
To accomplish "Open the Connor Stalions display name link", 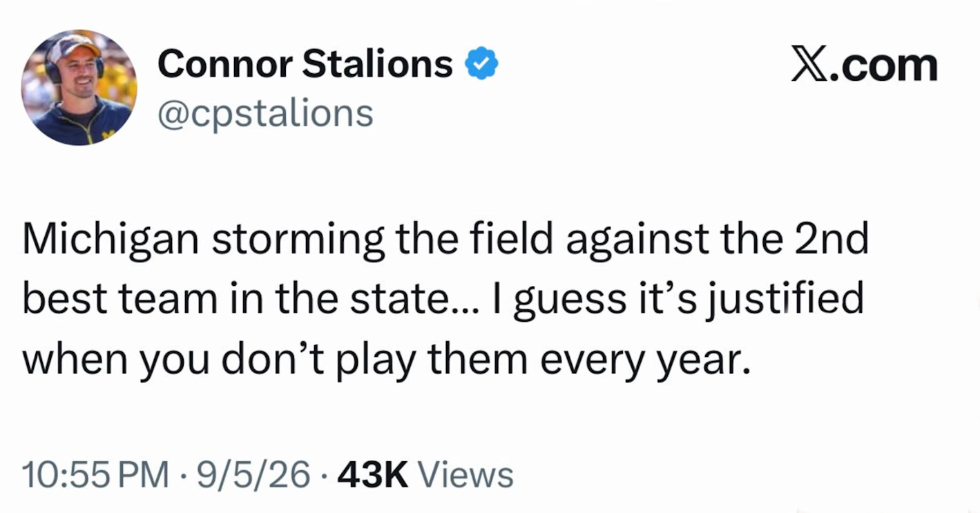I will point(305,65).
